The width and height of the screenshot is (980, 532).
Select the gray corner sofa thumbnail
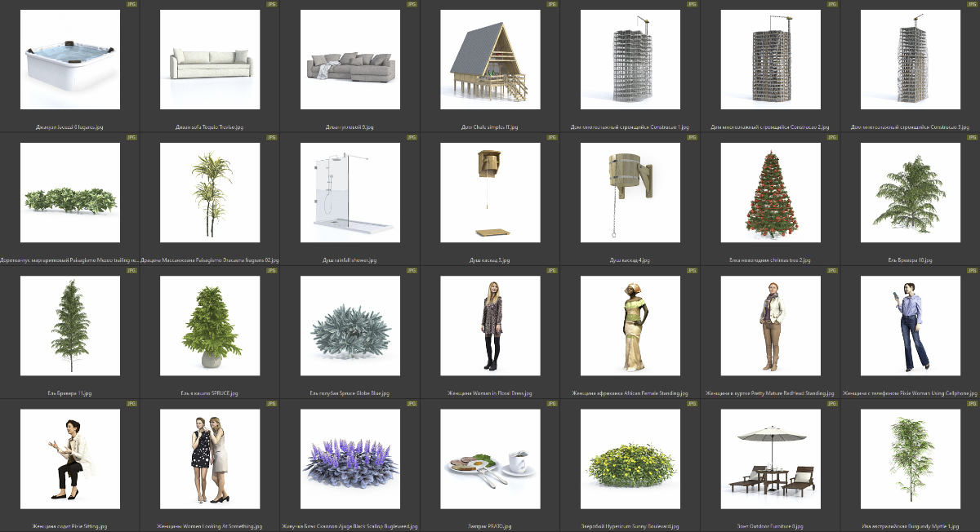pyautogui.click(x=350, y=60)
